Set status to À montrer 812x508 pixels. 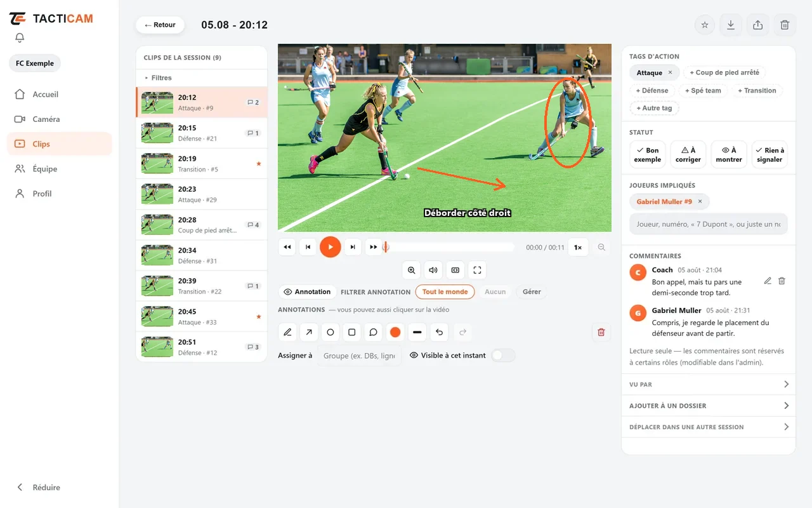click(x=729, y=155)
